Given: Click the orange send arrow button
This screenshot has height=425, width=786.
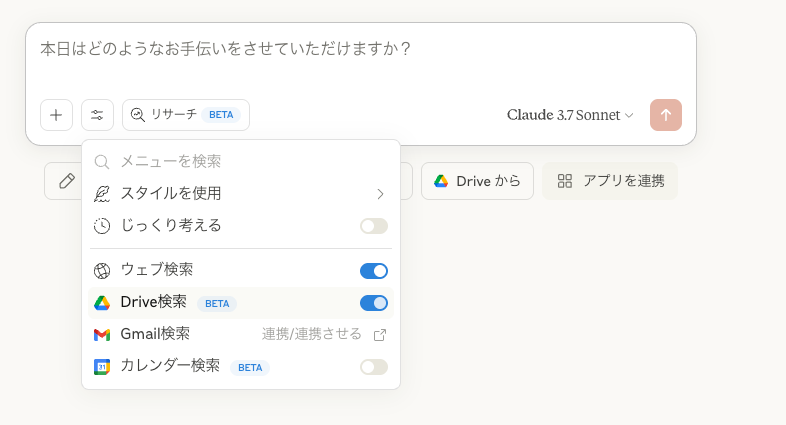Looking at the screenshot, I should tap(666, 115).
